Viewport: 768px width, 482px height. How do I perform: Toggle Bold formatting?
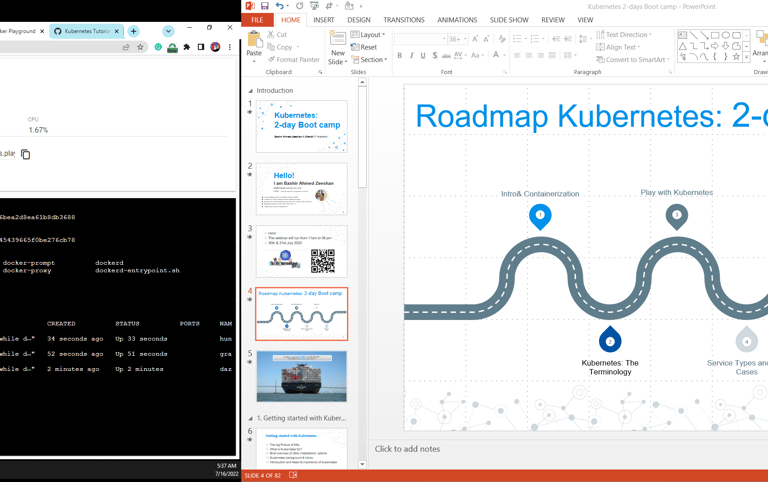click(399, 55)
